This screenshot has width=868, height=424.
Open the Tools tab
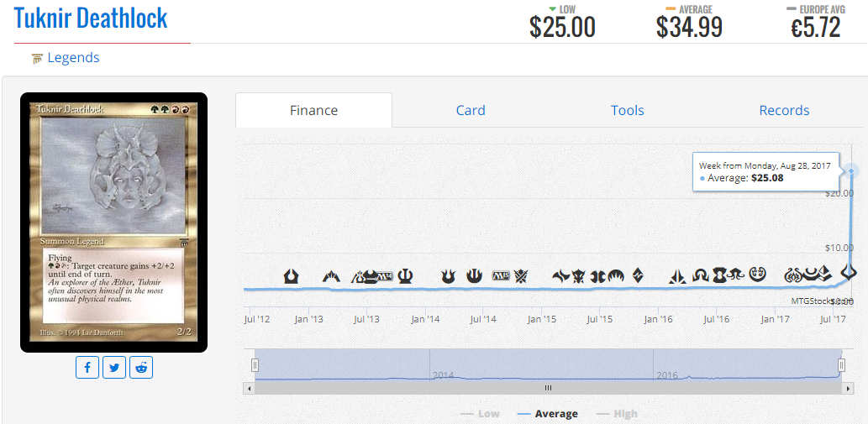627,110
